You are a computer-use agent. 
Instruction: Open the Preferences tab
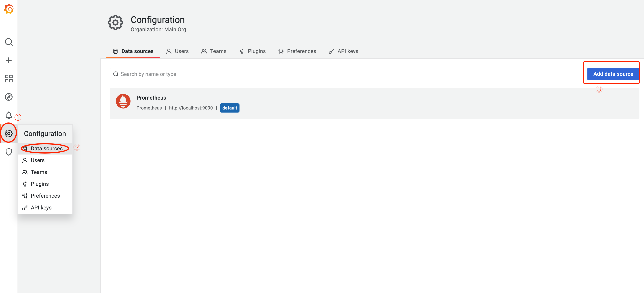(297, 51)
